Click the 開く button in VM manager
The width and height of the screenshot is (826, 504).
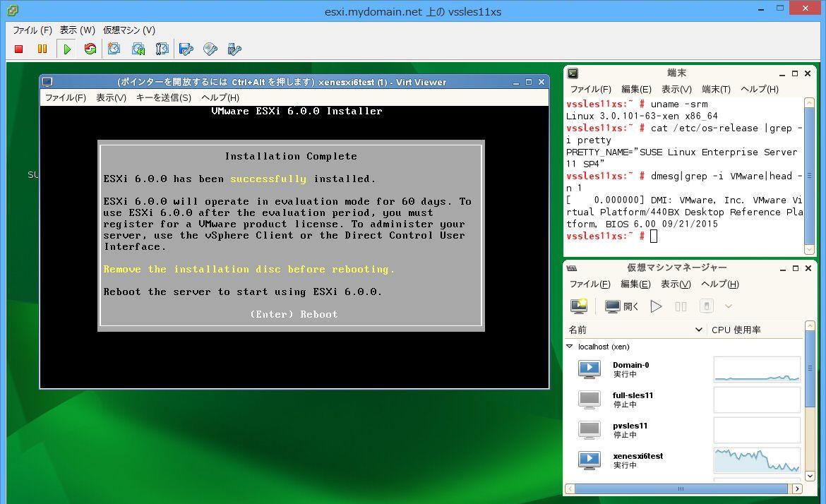pos(622,306)
